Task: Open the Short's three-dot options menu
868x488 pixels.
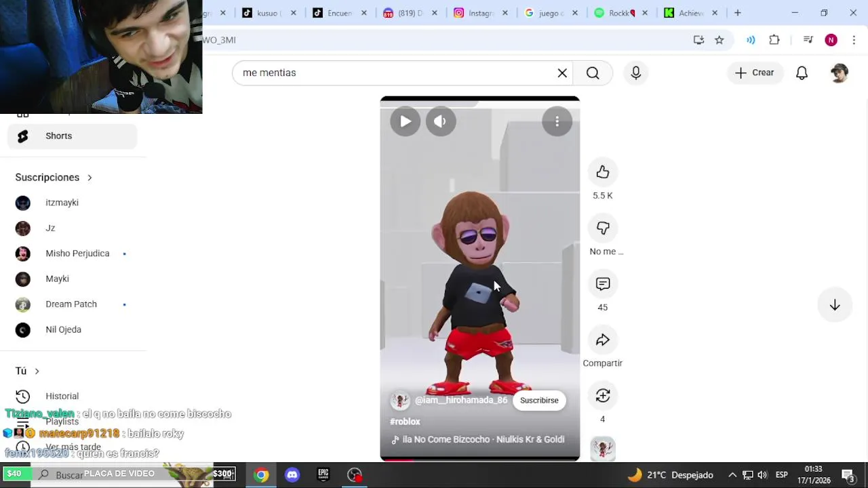Action: coord(557,121)
